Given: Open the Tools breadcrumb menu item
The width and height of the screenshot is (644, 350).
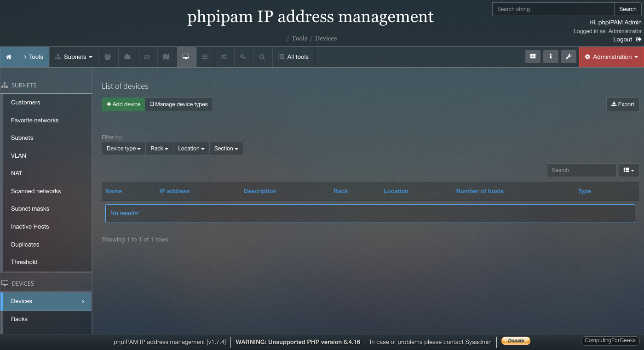Looking at the screenshot, I should (299, 38).
